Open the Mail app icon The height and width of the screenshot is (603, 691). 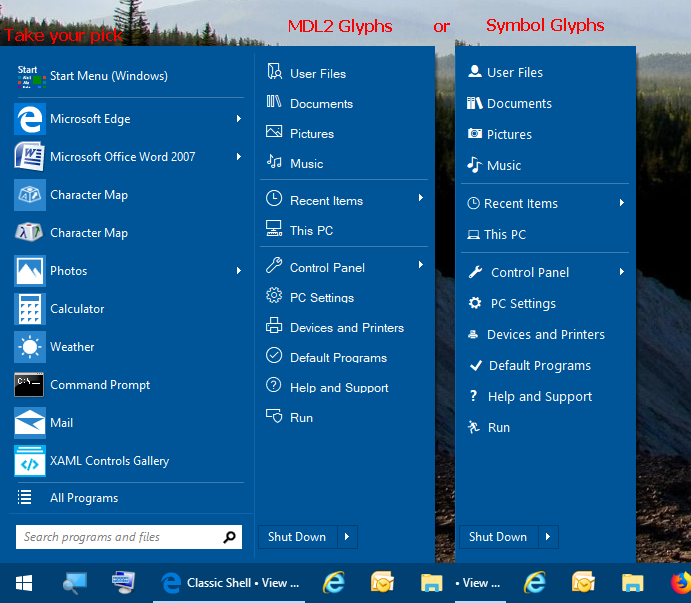(30, 423)
